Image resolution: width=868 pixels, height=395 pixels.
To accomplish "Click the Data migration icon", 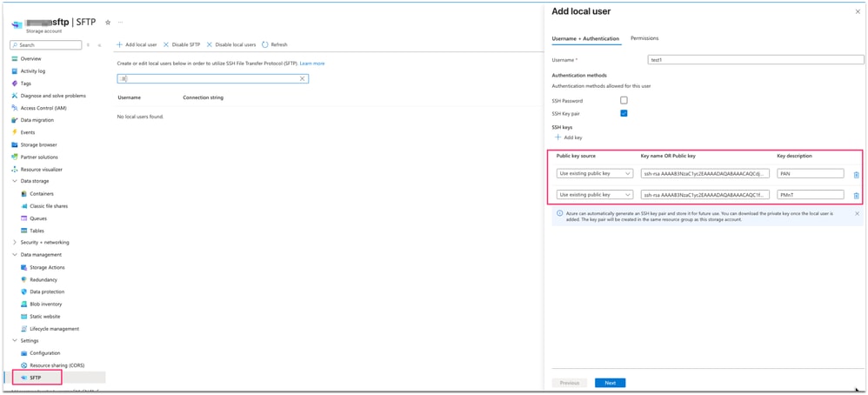I will 15,120.
